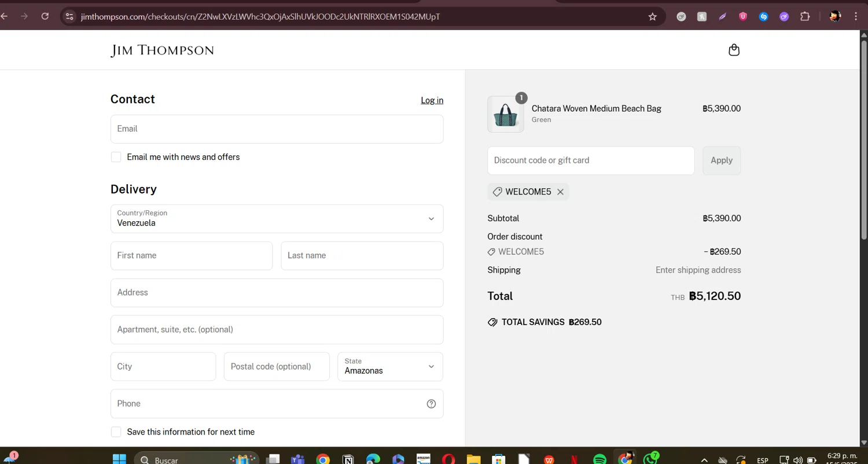
Task: Click the Enter shipping address text
Action: click(x=698, y=270)
